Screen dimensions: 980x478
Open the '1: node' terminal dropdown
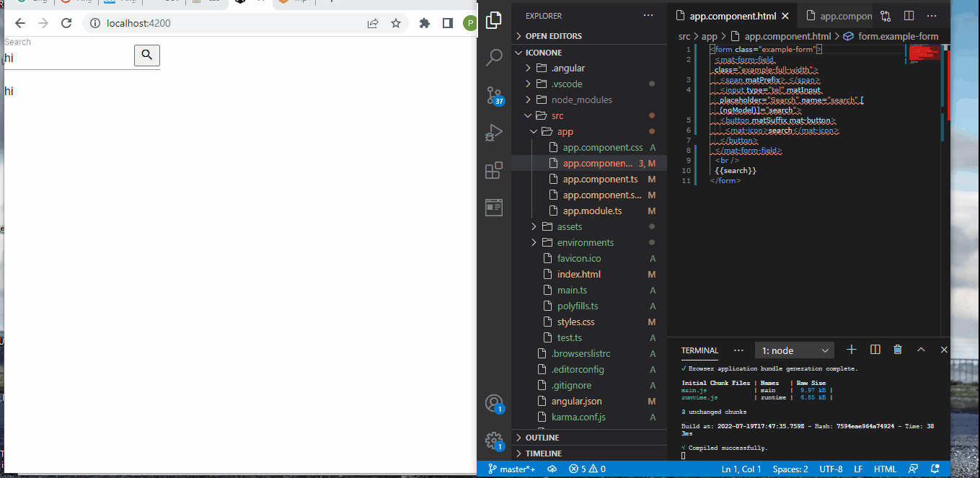click(794, 350)
